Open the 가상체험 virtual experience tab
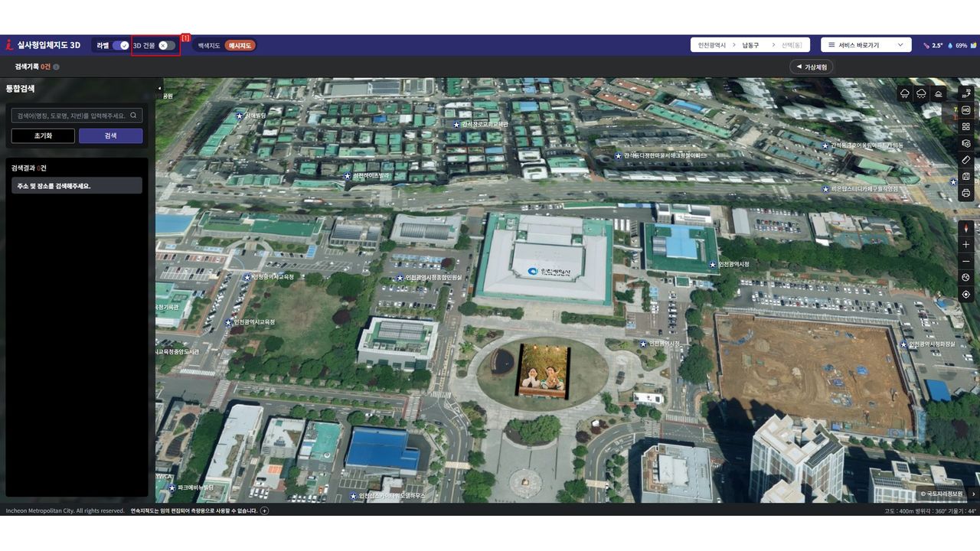Screen dimensions: 980x551 (x=812, y=67)
